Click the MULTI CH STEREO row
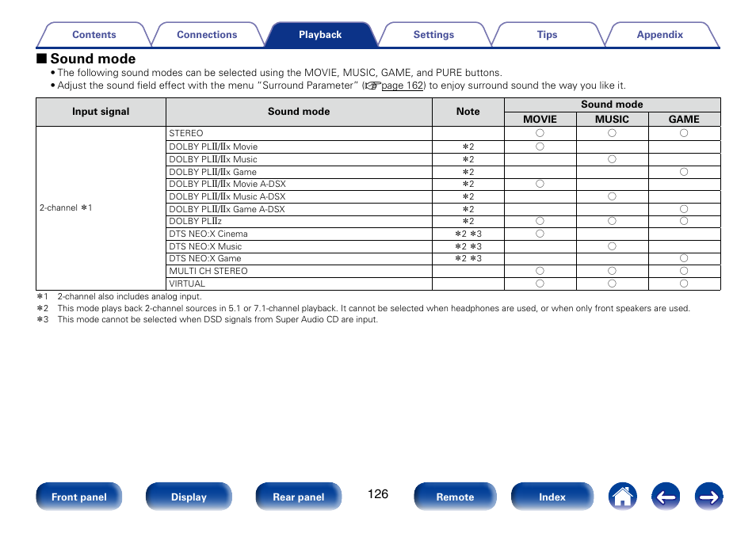Viewport: 756px width, 533px height. pos(299,271)
